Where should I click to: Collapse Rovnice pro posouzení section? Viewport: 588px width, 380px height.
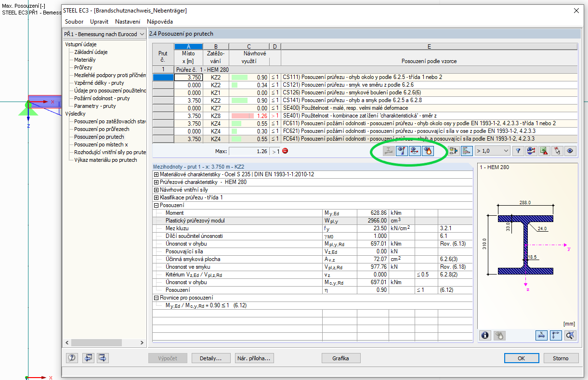point(156,298)
